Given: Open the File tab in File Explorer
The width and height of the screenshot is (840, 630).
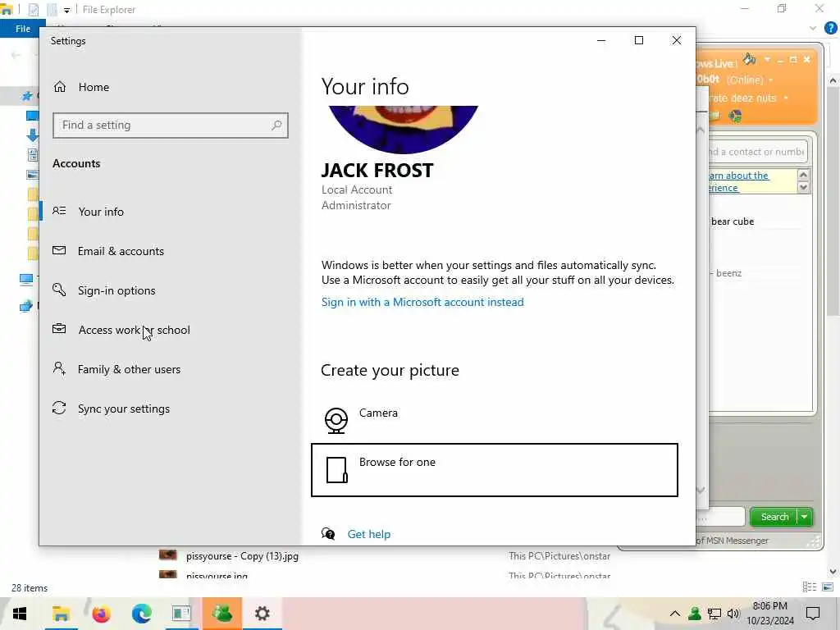Looking at the screenshot, I should 22,29.
